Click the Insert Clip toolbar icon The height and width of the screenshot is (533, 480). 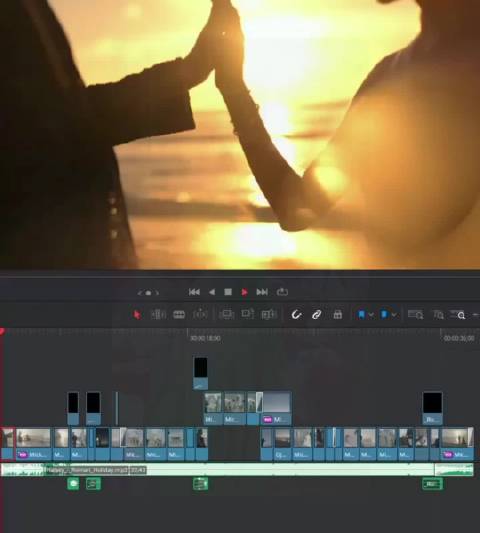point(226,314)
